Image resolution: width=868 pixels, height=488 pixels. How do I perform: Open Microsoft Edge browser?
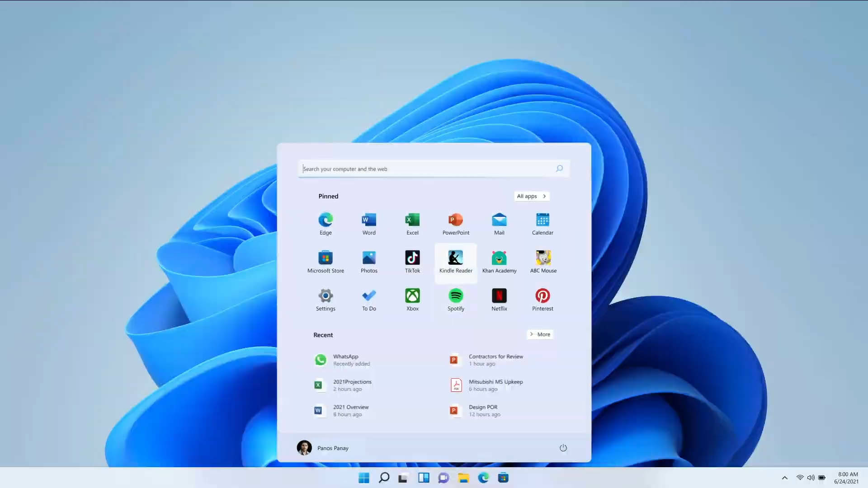click(x=325, y=220)
